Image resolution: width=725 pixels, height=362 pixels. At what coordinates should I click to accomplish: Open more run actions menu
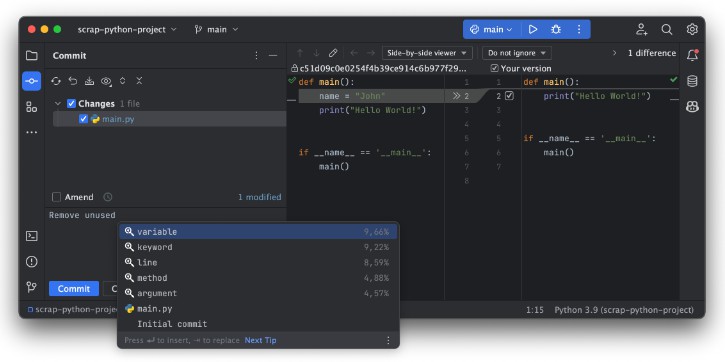point(579,29)
